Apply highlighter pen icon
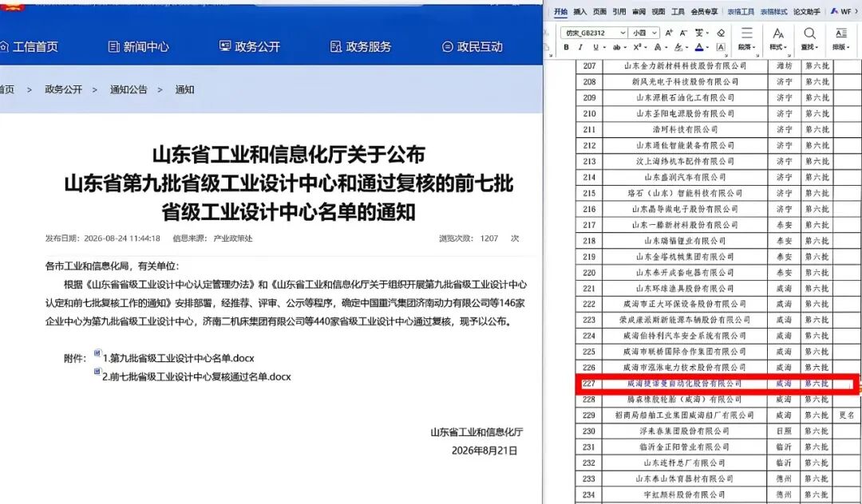This screenshot has width=862, height=504. point(678,47)
